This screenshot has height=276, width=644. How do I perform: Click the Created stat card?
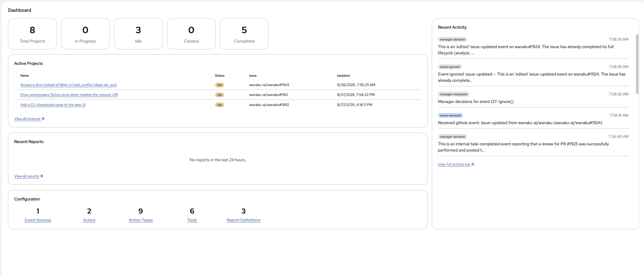coord(191,34)
